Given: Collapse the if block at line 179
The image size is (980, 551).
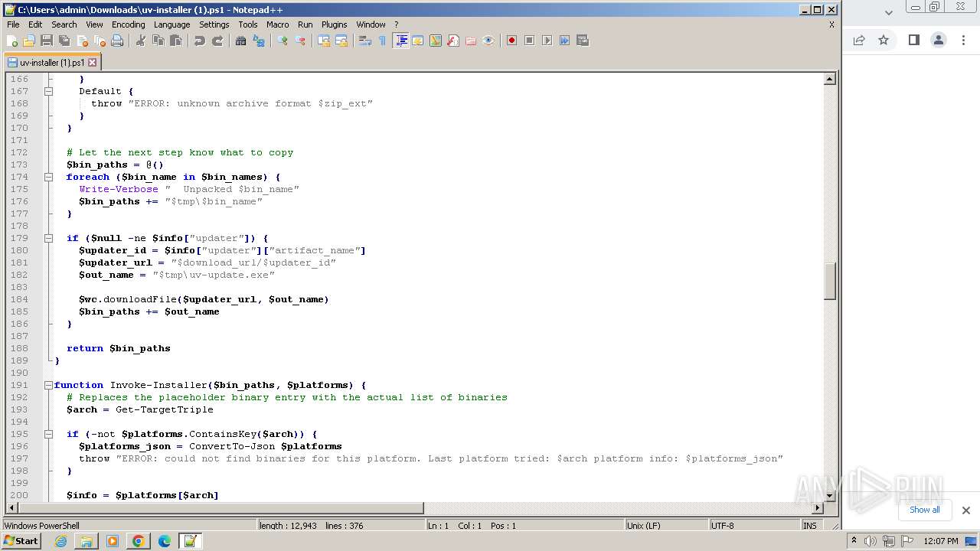Looking at the screenshot, I should tap(48, 238).
